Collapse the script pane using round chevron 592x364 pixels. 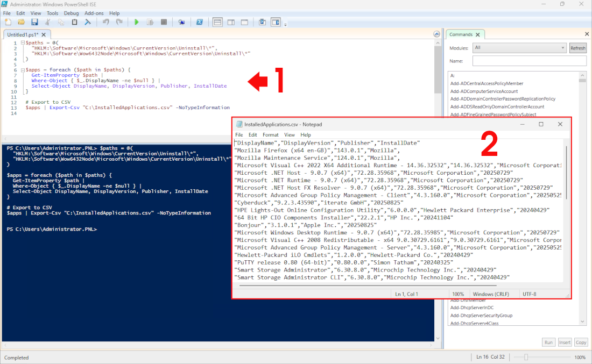coord(437,34)
